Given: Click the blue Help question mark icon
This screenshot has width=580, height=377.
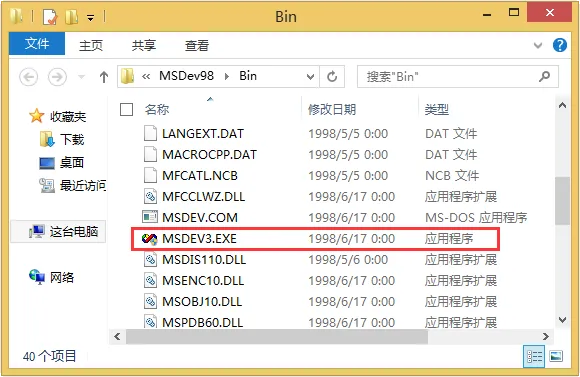Looking at the screenshot, I should click(x=560, y=45).
